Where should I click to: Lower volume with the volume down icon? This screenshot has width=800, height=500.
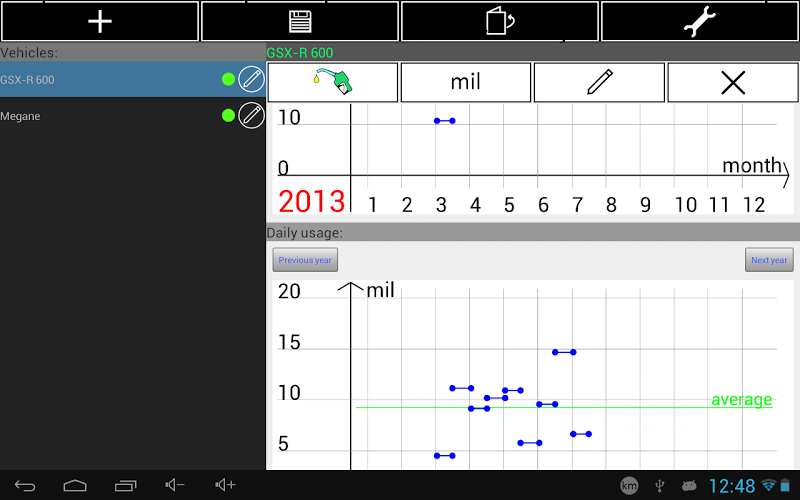coord(174,485)
